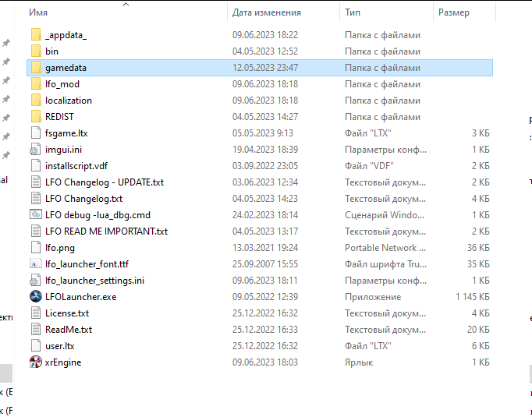Select the lfo.png file name
The width and height of the screenshot is (532, 417).
60,248
